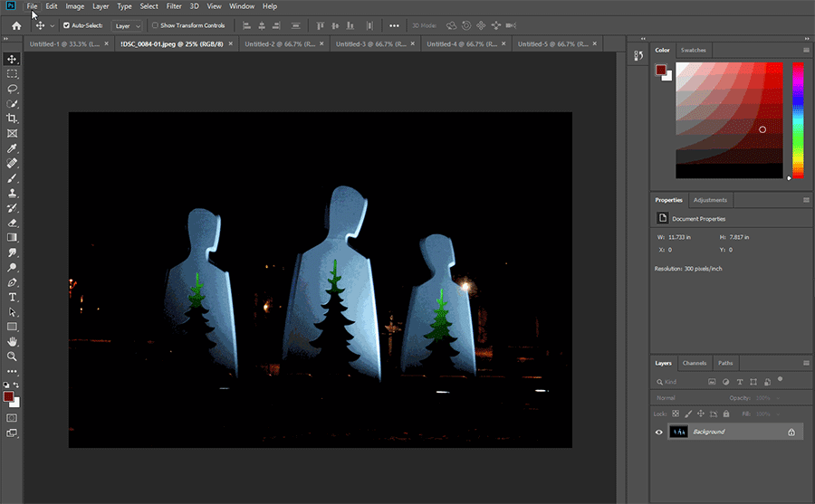815x504 pixels.
Task: Select the Dodge tool
Action: [12, 268]
